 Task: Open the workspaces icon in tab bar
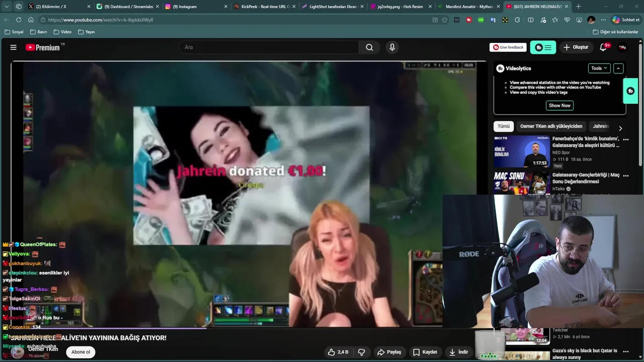click(x=19, y=7)
